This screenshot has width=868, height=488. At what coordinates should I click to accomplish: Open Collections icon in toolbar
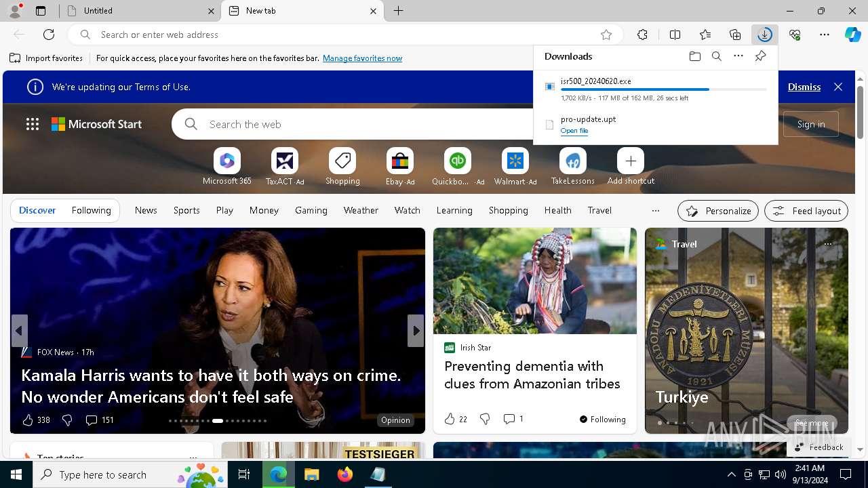tap(735, 35)
